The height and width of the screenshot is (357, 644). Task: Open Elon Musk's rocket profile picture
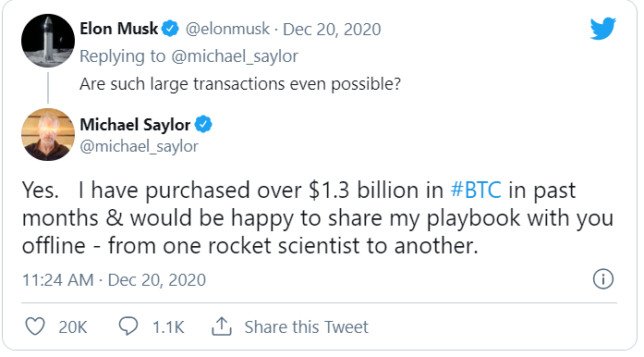[x=48, y=41]
